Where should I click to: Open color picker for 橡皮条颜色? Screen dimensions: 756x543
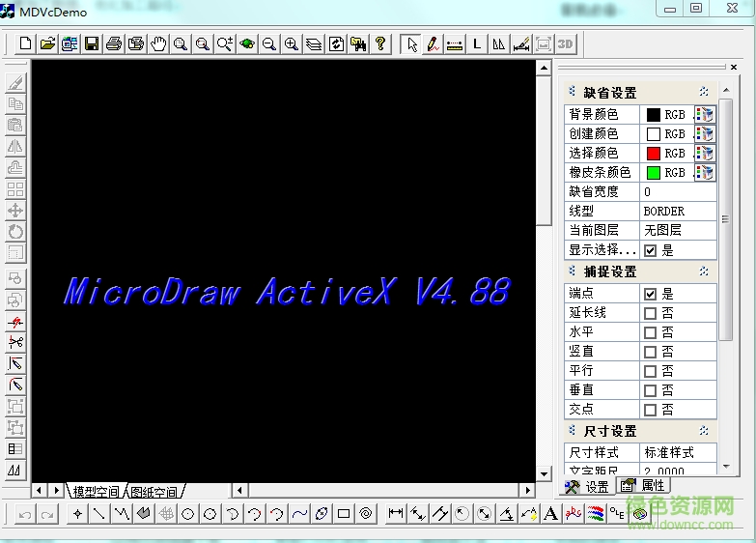pos(705,172)
